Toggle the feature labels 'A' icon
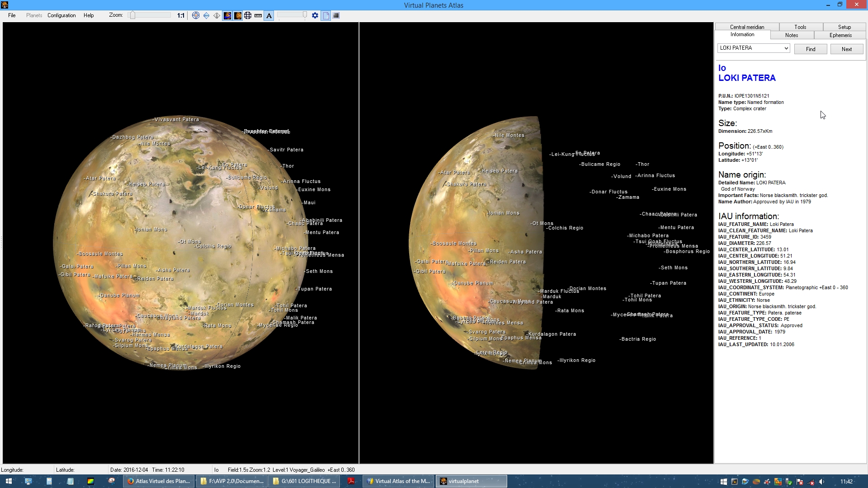868x488 pixels. [x=269, y=15]
